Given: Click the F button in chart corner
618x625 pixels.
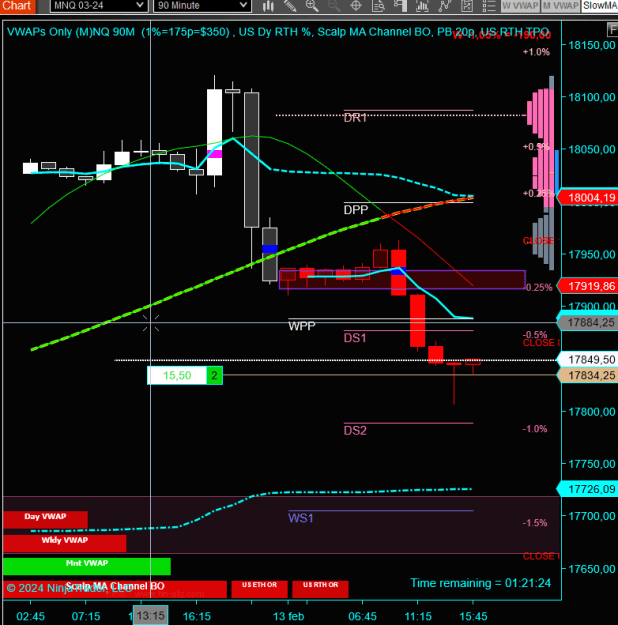Looking at the screenshot, I should (612, 29).
